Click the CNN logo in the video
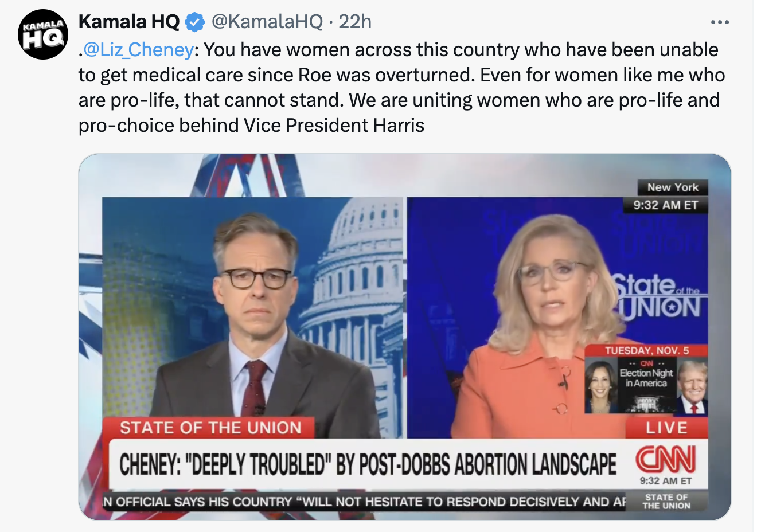The width and height of the screenshot is (757, 532). coord(666,459)
